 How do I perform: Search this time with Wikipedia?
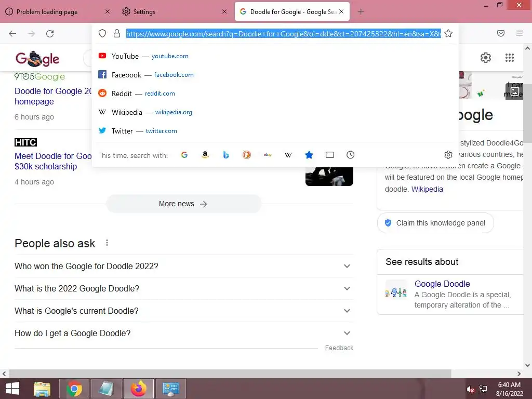[x=288, y=155]
